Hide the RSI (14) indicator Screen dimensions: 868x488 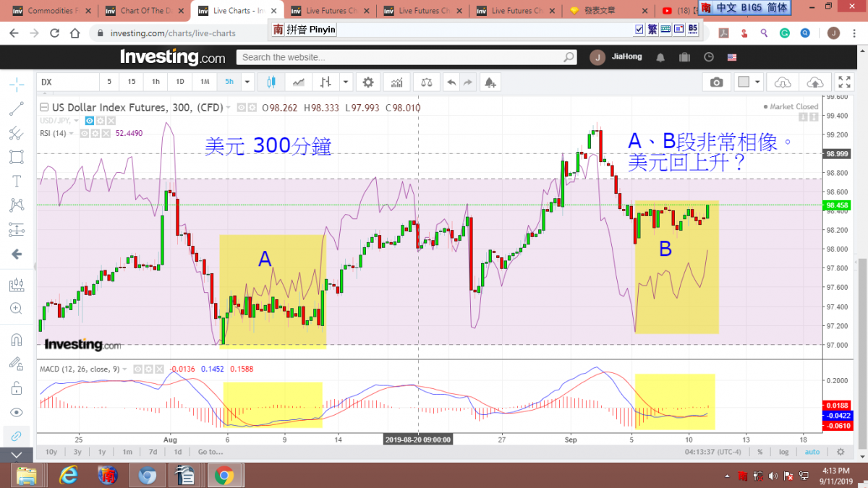click(84, 133)
